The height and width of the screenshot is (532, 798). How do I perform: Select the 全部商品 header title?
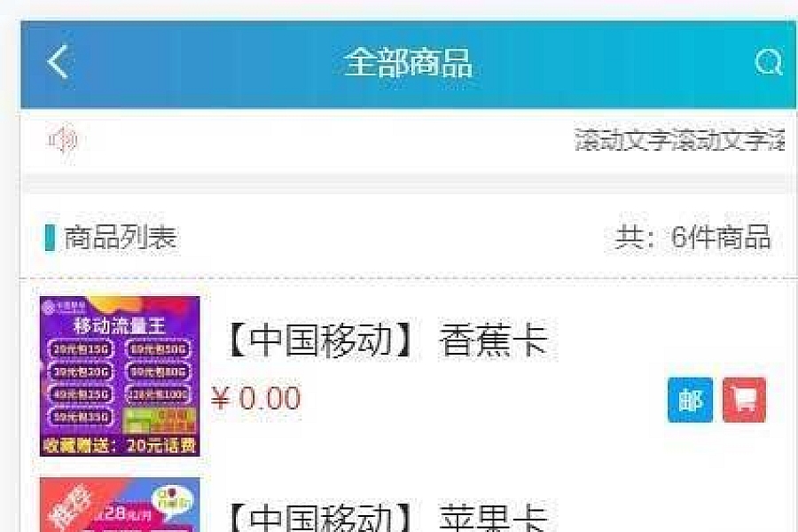coord(408,63)
